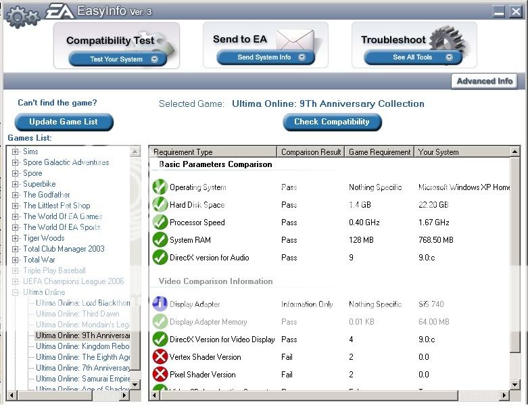Image resolution: width=528 pixels, height=420 pixels.
Task: Click the Spore label in games list
Action: tap(32, 173)
